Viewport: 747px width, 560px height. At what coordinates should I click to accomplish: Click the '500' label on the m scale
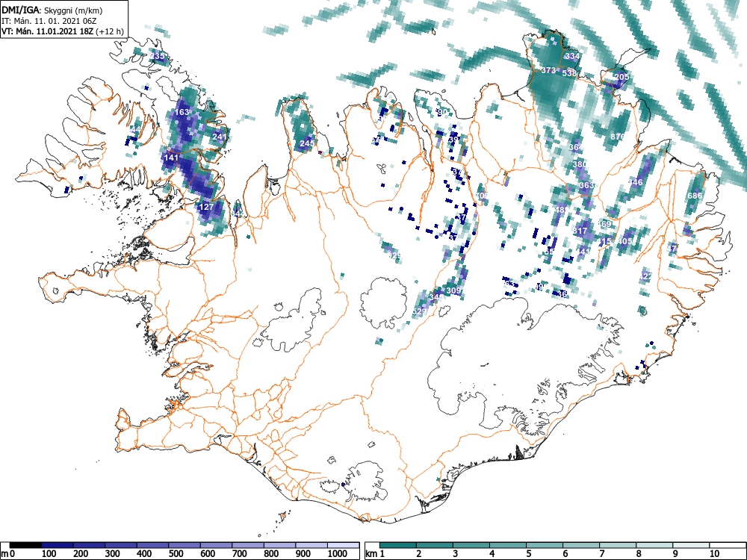tap(176, 553)
